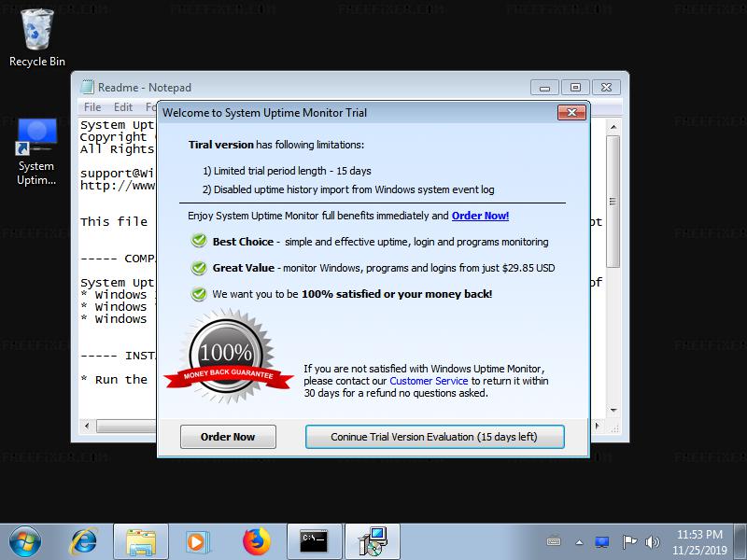Image resolution: width=747 pixels, height=560 pixels.
Task: Maximize the Readme Notepad window
Action: (x=575, y=88)
